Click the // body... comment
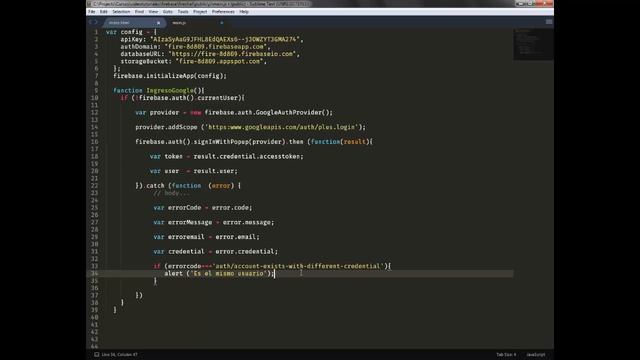Image resolution: width=640 pixels, height=360 pixels. click(171, 193)
